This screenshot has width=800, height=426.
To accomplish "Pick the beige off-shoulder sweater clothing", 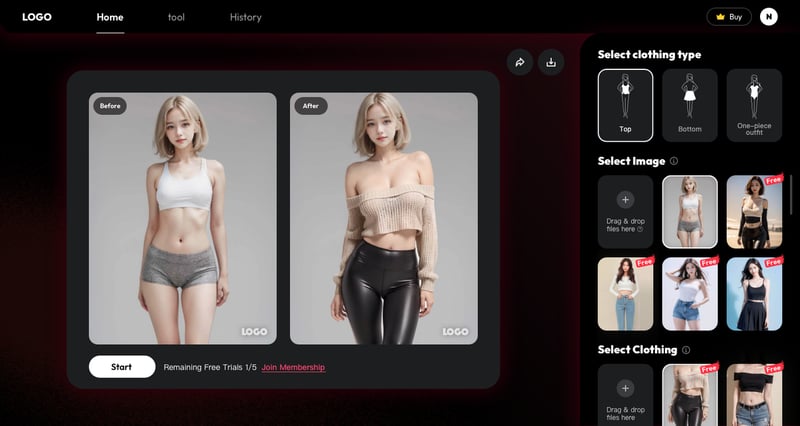I will [x=690, y=395].
